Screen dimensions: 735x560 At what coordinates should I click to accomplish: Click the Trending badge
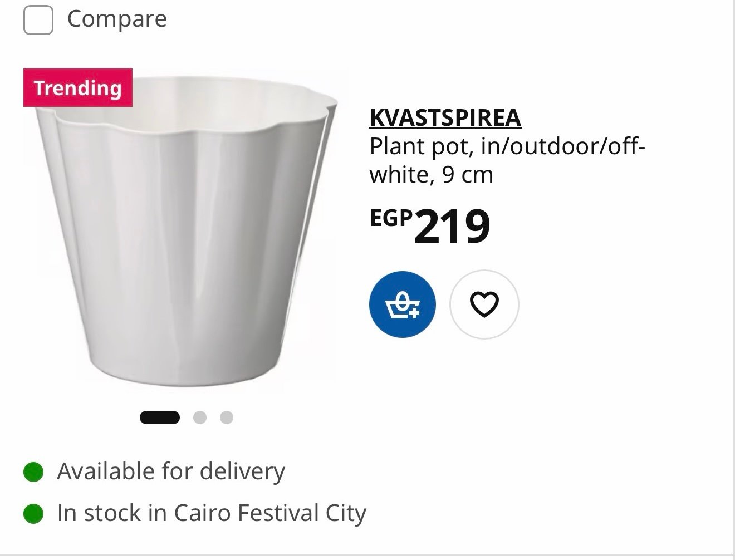pyautogui.click(x=78, y=88)
